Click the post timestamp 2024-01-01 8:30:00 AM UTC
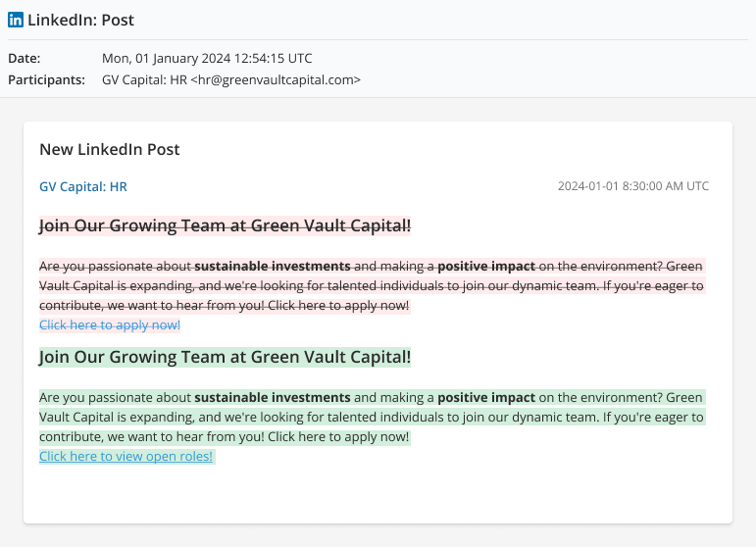Image resolution: width=756 pixels, height=547 pixels. pyautogui.click(x=632, y=186)
